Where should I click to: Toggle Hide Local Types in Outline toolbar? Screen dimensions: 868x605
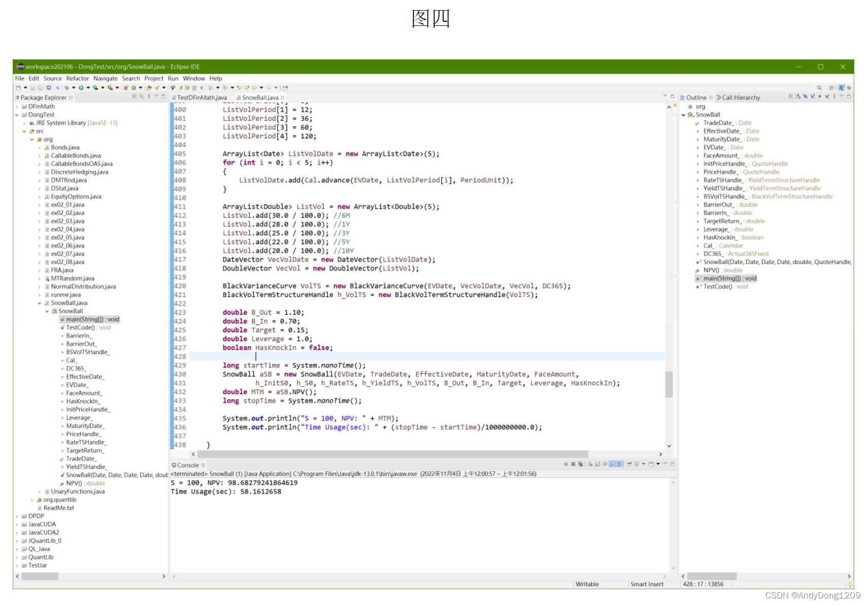(x=827, y=96)
